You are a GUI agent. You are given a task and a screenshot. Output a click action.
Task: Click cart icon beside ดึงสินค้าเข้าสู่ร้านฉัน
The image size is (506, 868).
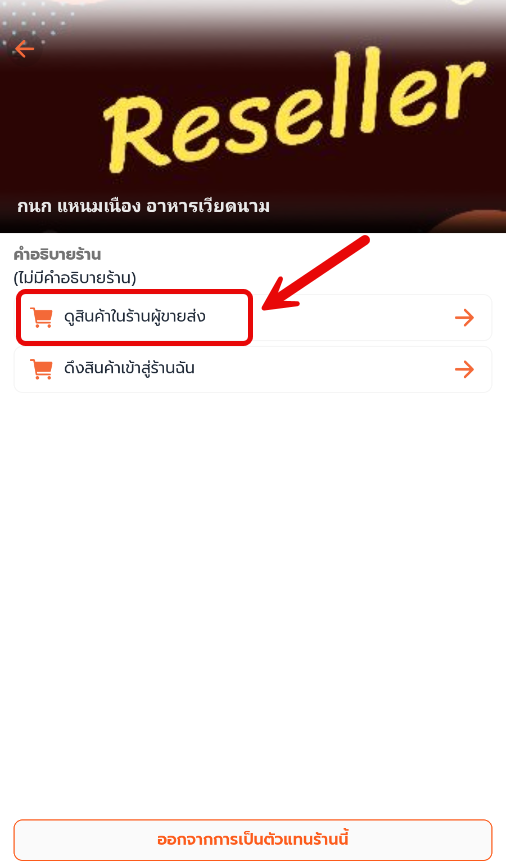tap(42, 369)
